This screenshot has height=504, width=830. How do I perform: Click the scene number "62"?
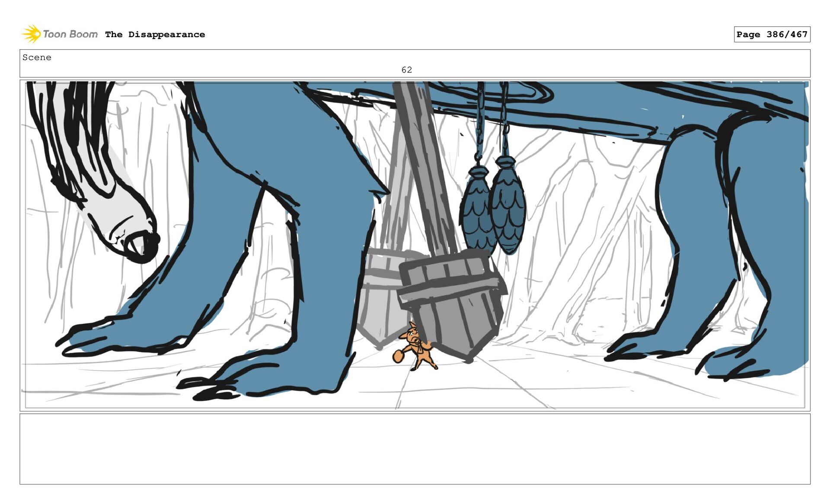pyautogui.click(x=406, y=70)
